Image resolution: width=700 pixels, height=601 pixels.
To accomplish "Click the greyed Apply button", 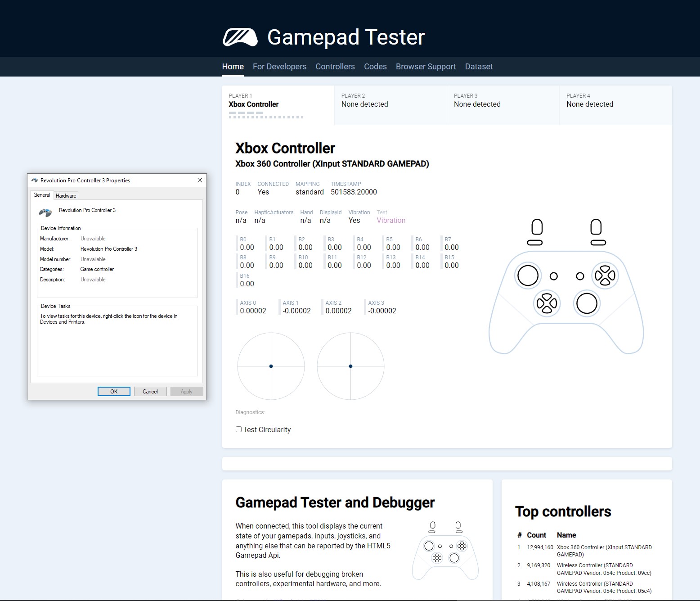I will click(187, 392).
